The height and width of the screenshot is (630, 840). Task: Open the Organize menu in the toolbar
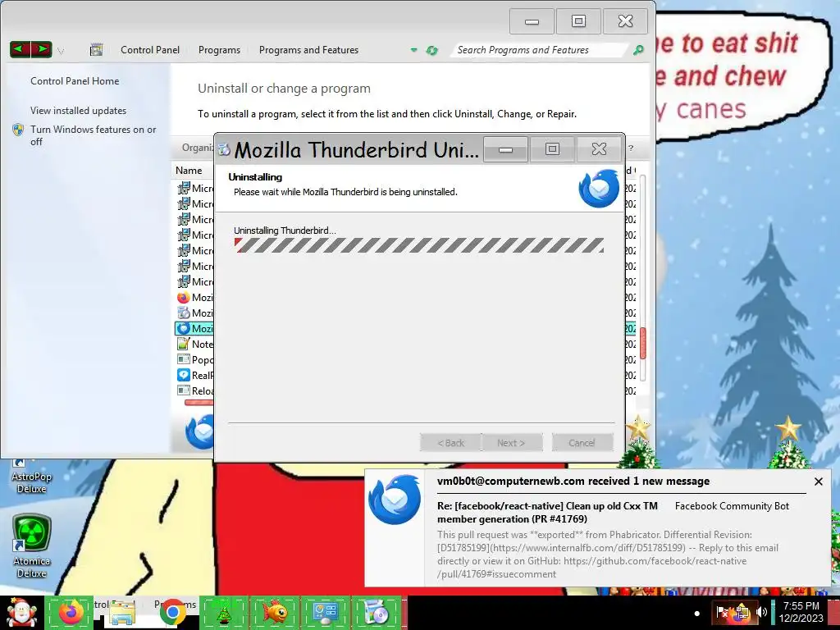pyautogui.click(x=197, y=148)
